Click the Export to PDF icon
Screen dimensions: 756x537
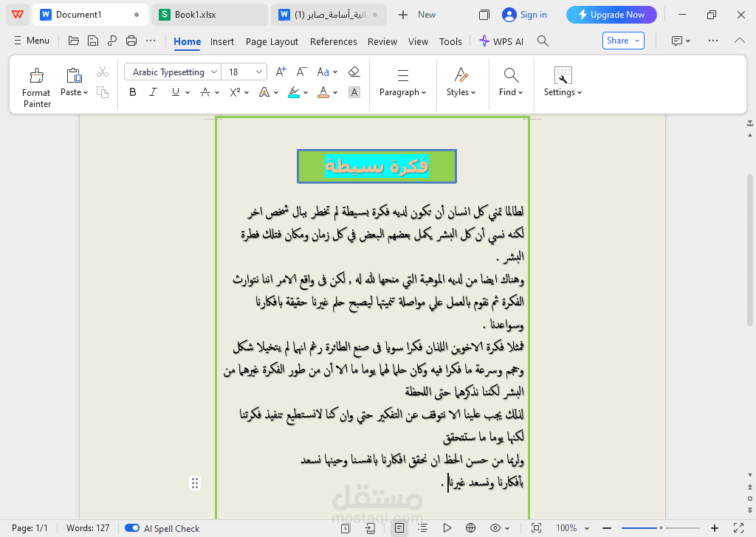(x=112, y=41)
